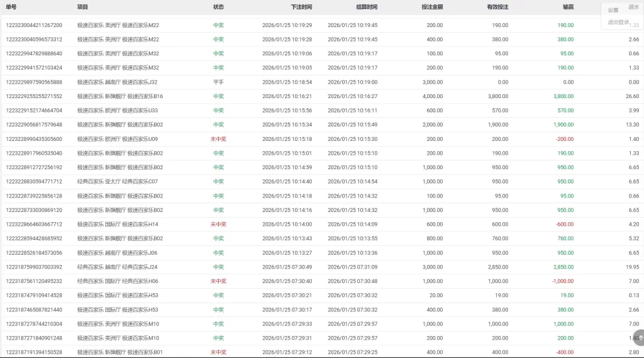Click the 状态 column header

[x=218, y=7]
